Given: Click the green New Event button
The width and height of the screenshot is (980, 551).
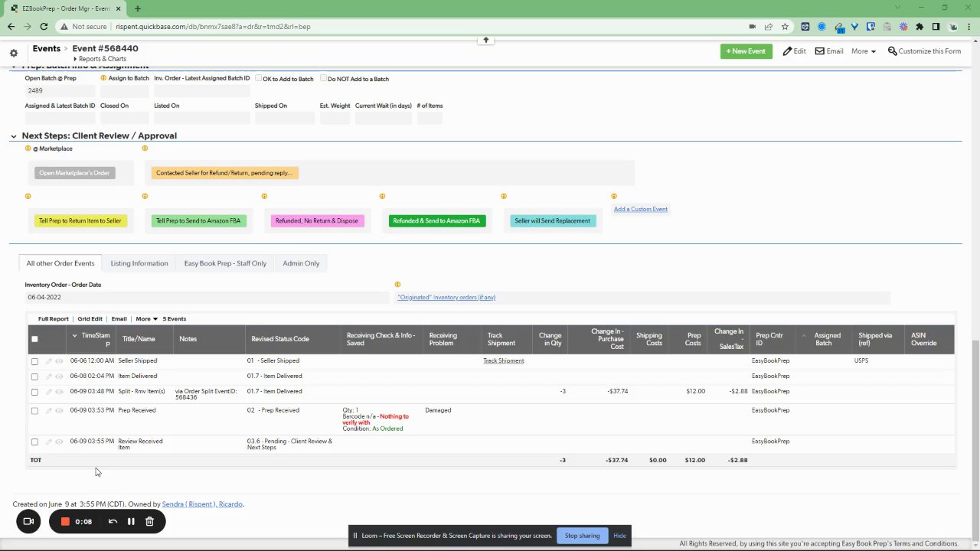Looking at the screenshot, I should tap(746, 51).
